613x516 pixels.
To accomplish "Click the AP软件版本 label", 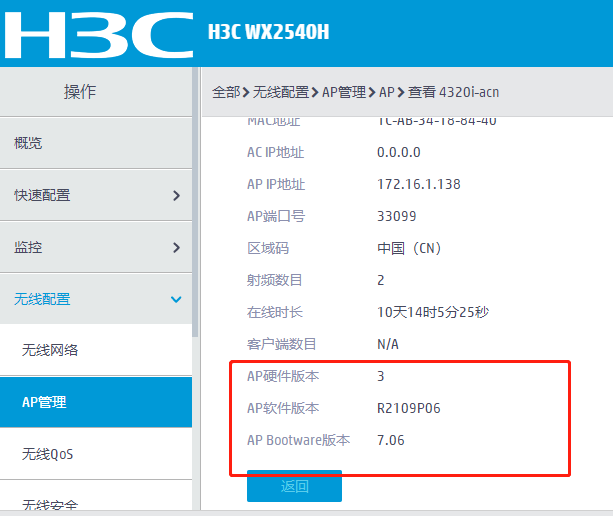I will pyautogui.click(x=283, y=408).
